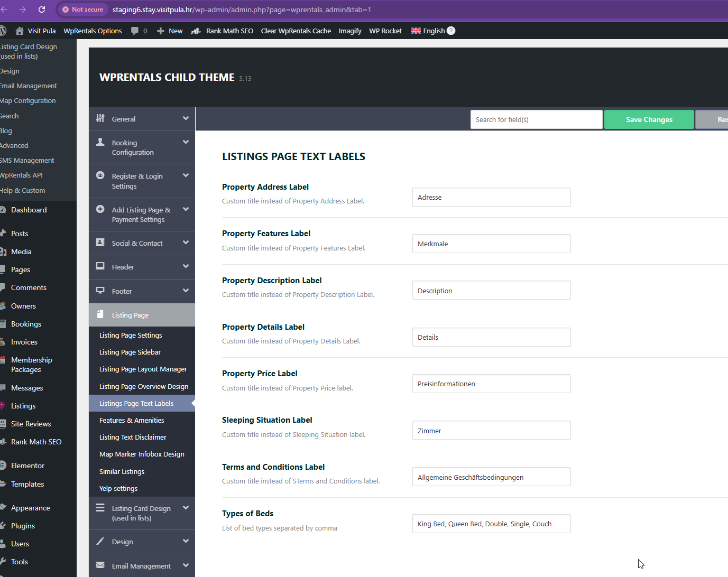Click the English flag icon

[416, 31]
